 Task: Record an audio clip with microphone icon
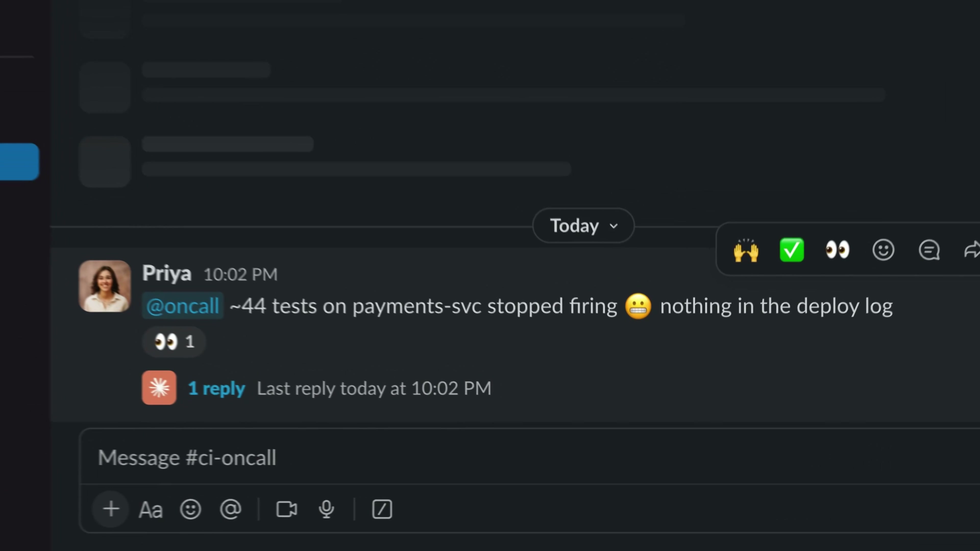click(326, 509)
